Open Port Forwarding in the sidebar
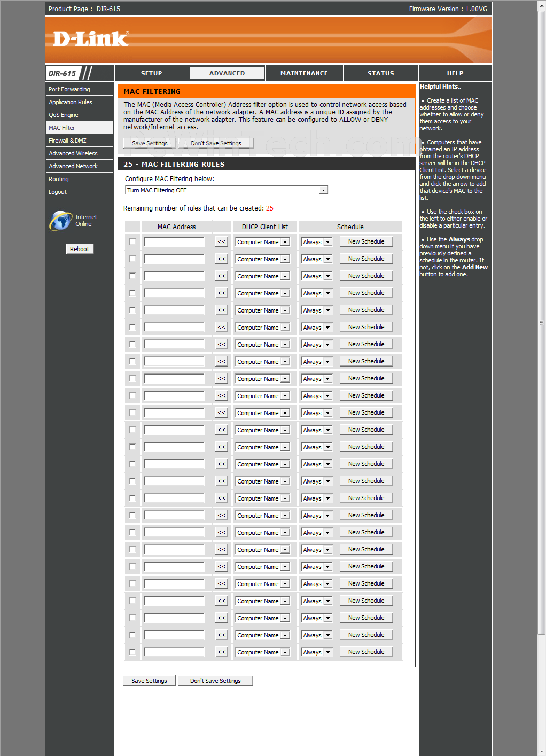This screenshot has height=756, width=546. pos(80,89)
